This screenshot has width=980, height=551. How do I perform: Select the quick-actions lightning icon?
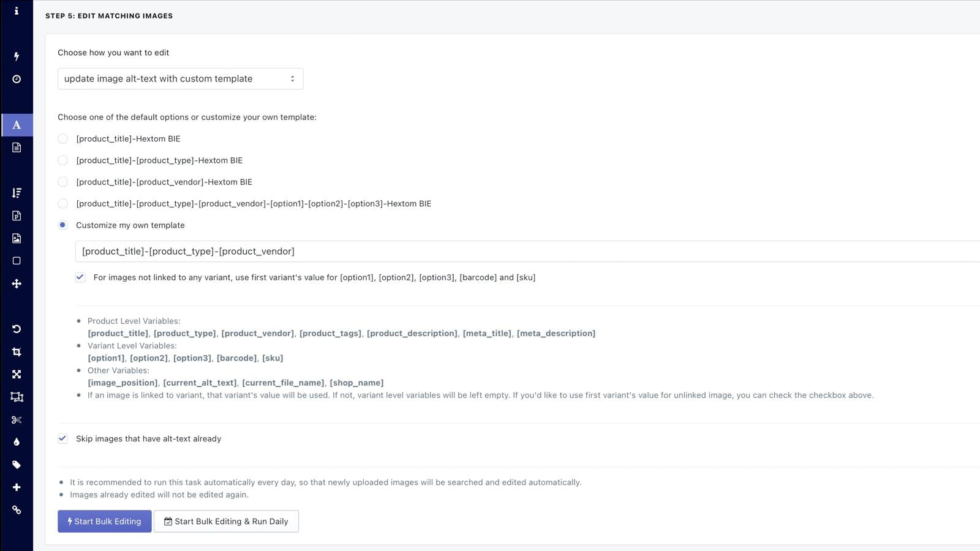(x=17, y=57)
